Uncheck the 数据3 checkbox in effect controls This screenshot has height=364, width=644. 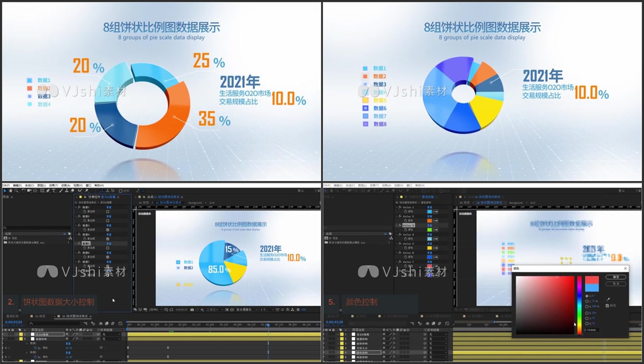coord(108,230)
